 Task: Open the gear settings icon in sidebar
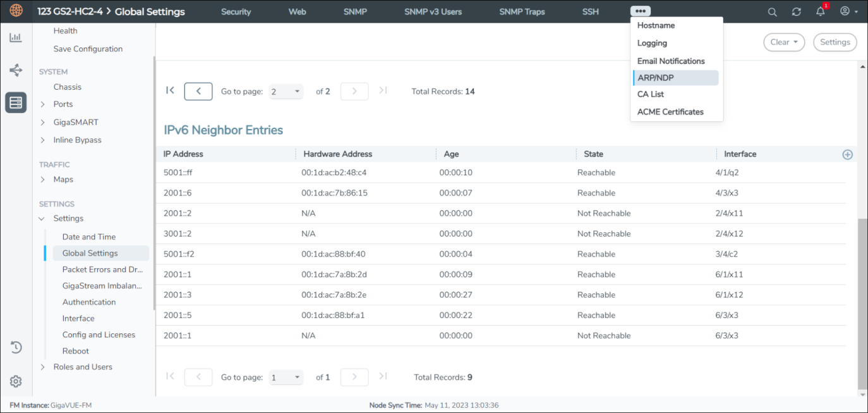(16, 381)
